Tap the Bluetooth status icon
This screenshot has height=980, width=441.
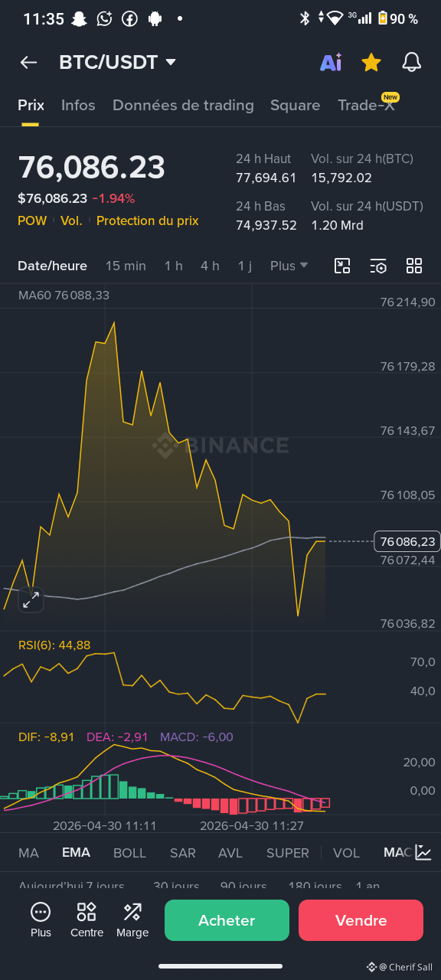(x=305, y=18)
